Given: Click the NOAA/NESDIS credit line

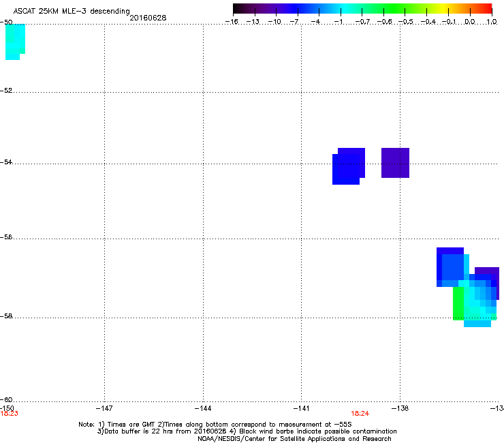Looking at the screenshot, I should pos(294,439).
